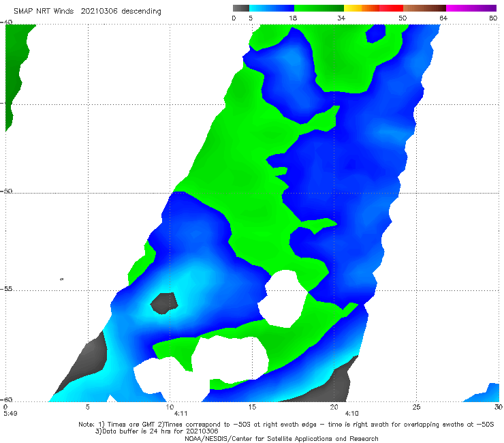Click the swath time "4:10"
This screenshot has width=504, height=443.
coord(351,414)
